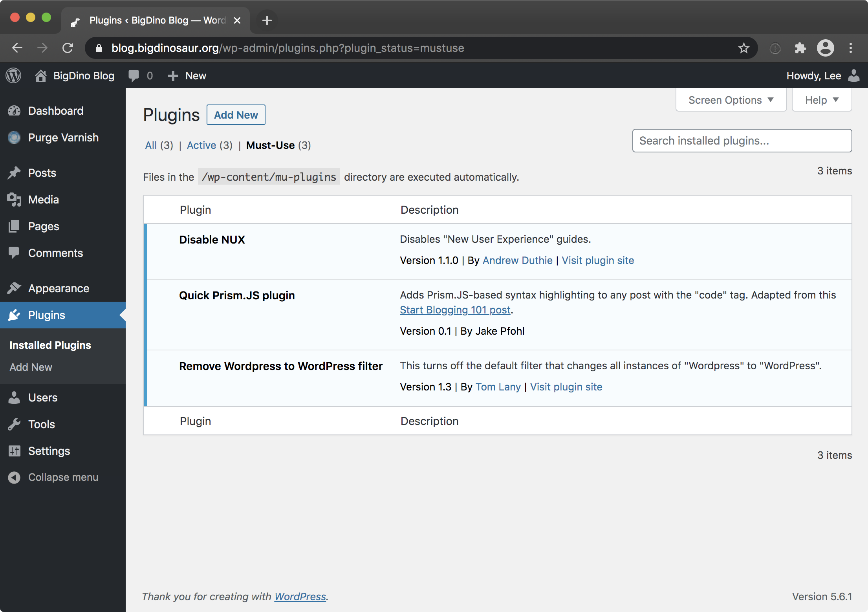
Task: Show All plugins filter
Action: pyautogui.click(x=151, y=145)
